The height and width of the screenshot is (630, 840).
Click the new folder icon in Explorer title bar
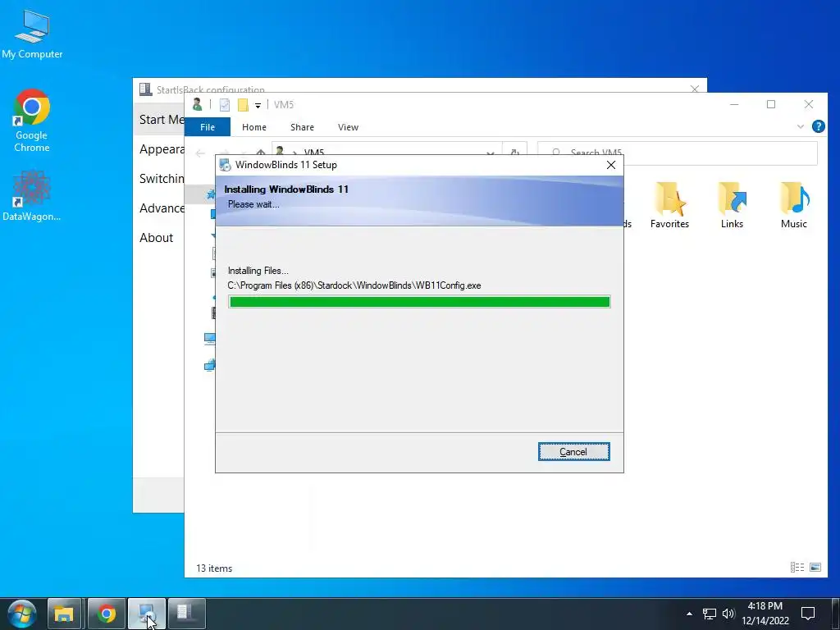pos(243,105)
